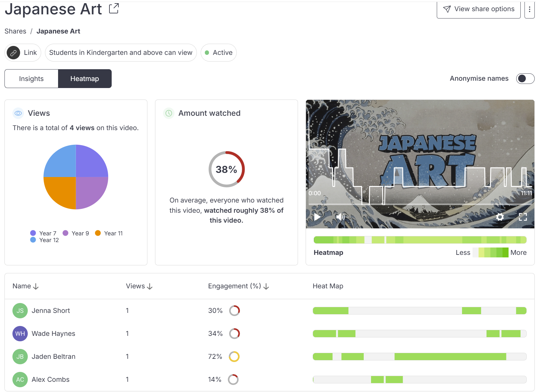This screenshot has width=536, height=392.
Task: Click JB avatar for Jaden Beltran
Action: point(20,357)
